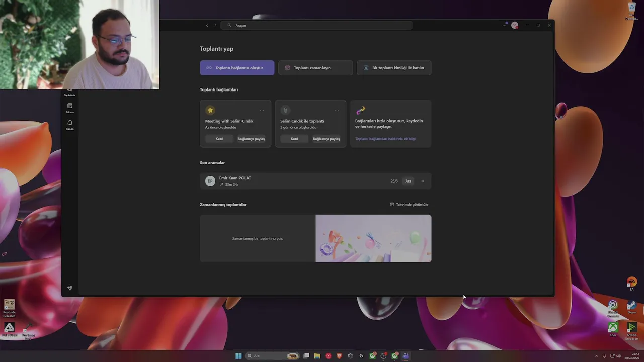Click Bağlantıyı paylaş under Meeting with Selim Cındık
Viewport: 644px width, 362px height.
[251, 139]
